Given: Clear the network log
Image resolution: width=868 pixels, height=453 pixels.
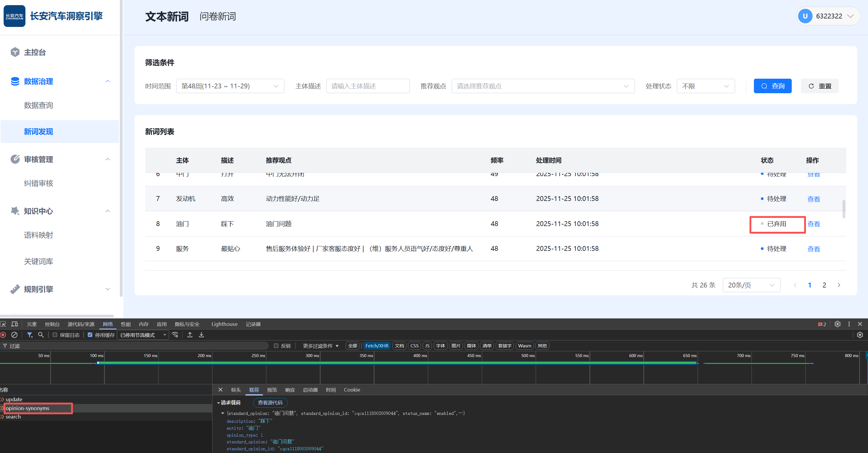Looking at the screenshot, I should 15,335.
